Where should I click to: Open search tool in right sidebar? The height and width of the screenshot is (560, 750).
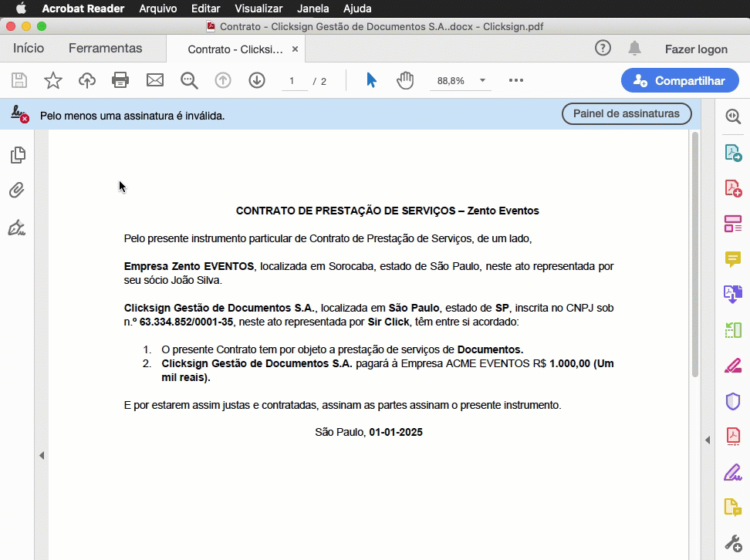[733, 116]
